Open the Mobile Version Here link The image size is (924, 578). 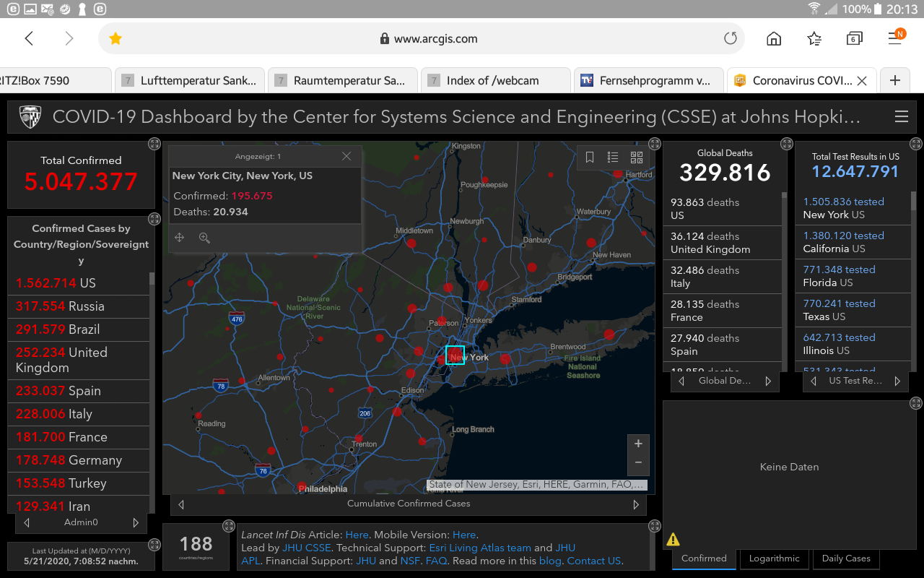pos(464,535)
